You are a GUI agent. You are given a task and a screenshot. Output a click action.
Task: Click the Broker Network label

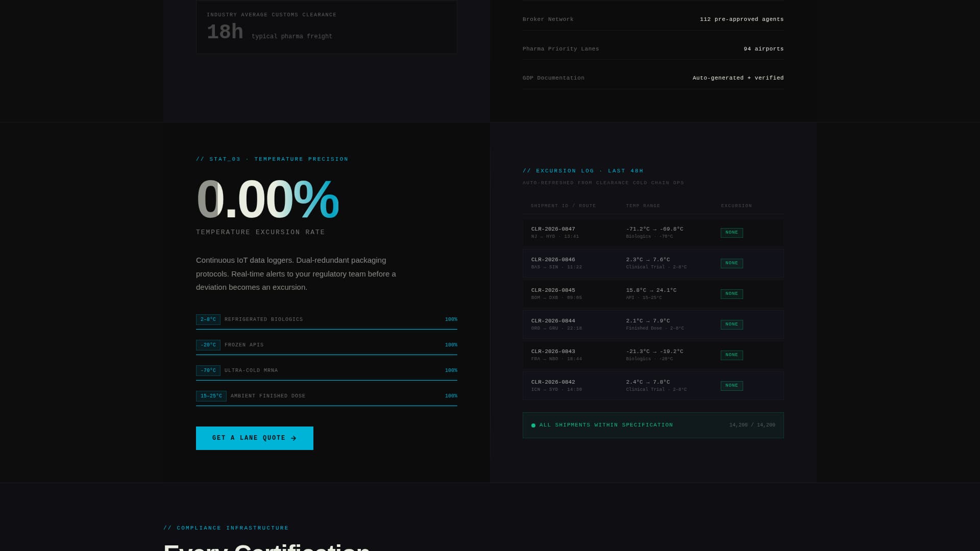coord(548,19)
